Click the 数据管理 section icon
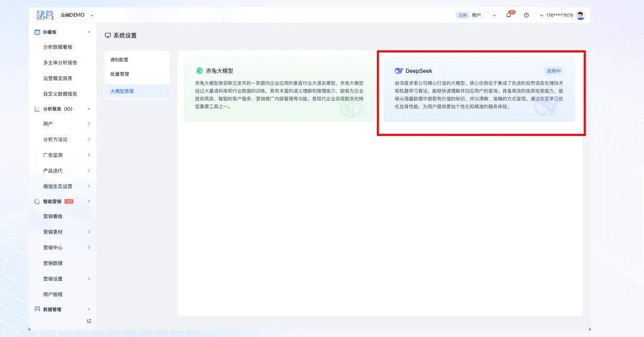The width and height of the screenshot is (644, 337). point(38,309)
